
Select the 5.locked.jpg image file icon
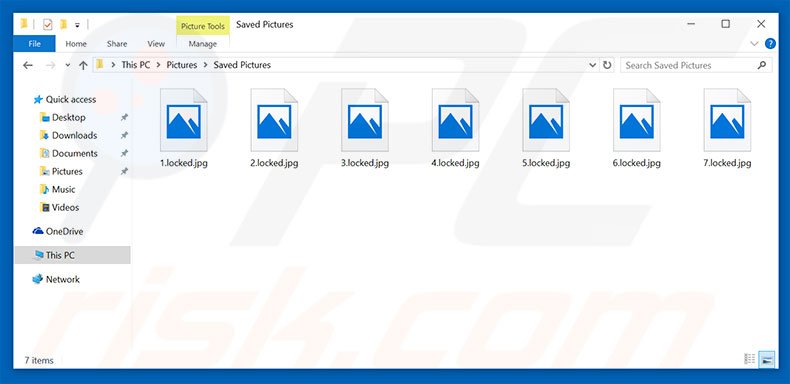[546, 120]
